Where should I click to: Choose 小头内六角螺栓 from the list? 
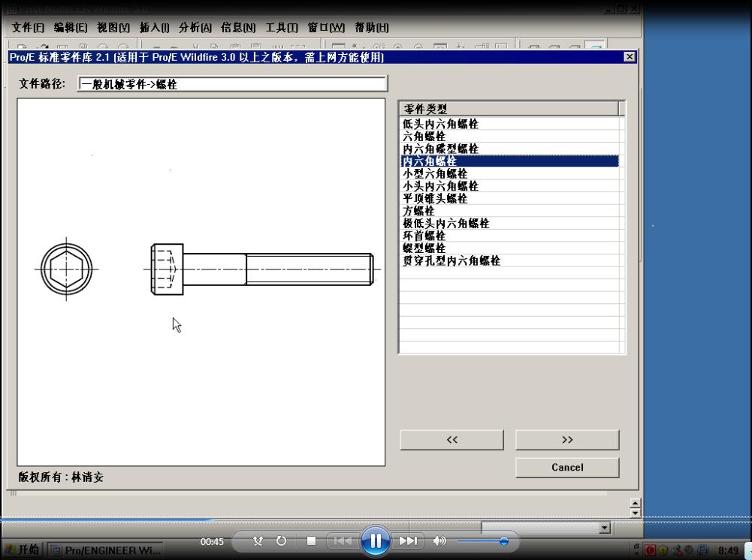point(509,186)
